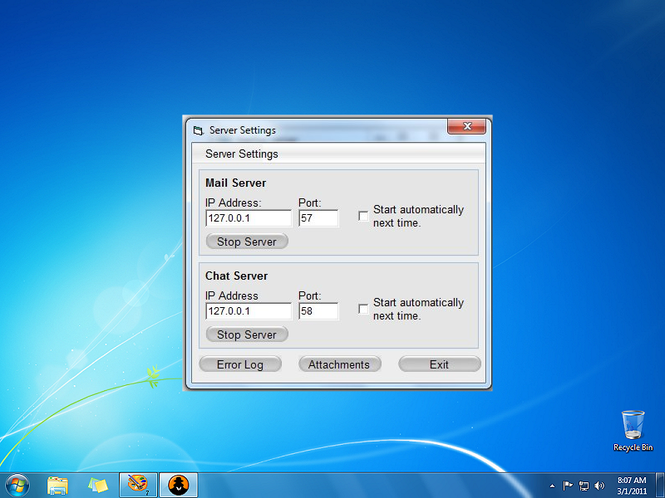Enable Mail Server start automatically checkbox

click(x=363, y=216)
